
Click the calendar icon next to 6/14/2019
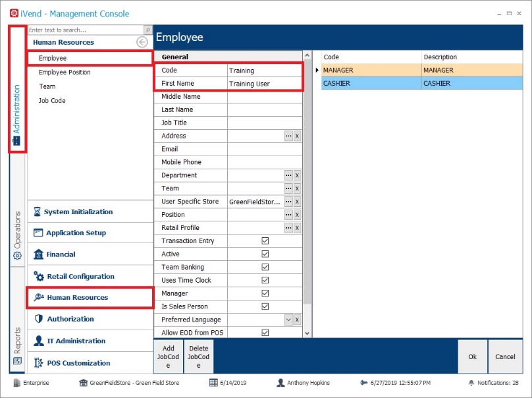click(x=213, y=383)
